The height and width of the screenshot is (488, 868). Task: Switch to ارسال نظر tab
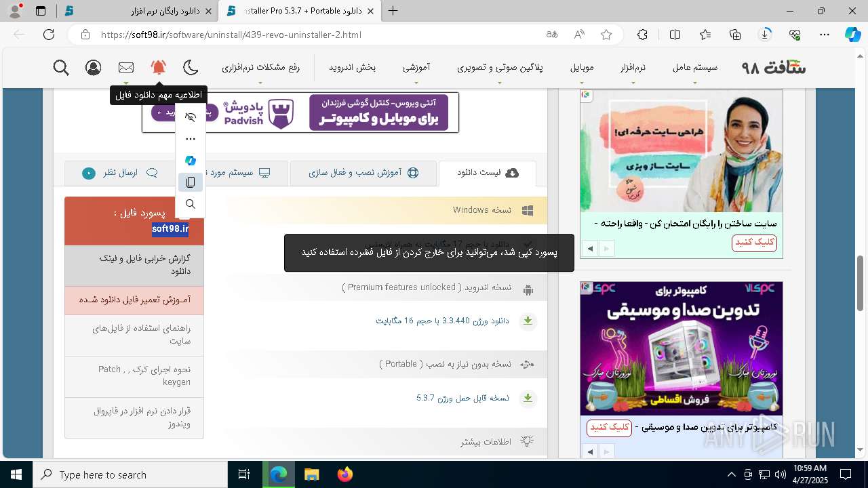pos(119,173)
